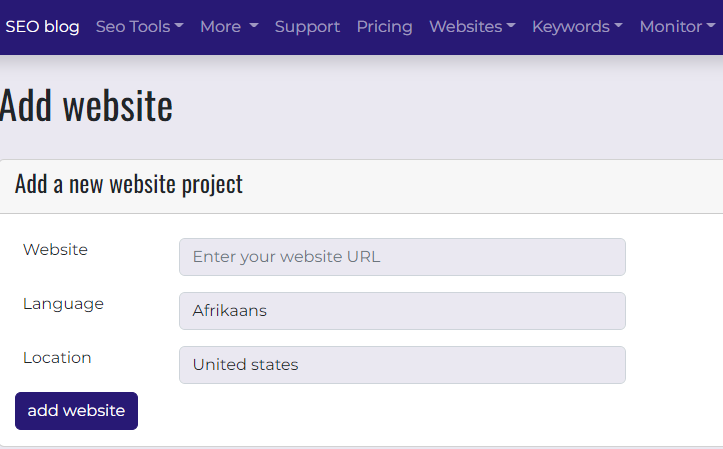Select the Language field label
Image resolution: width=723 pixels, height=449 pixels.
click(x=63, y=304)
